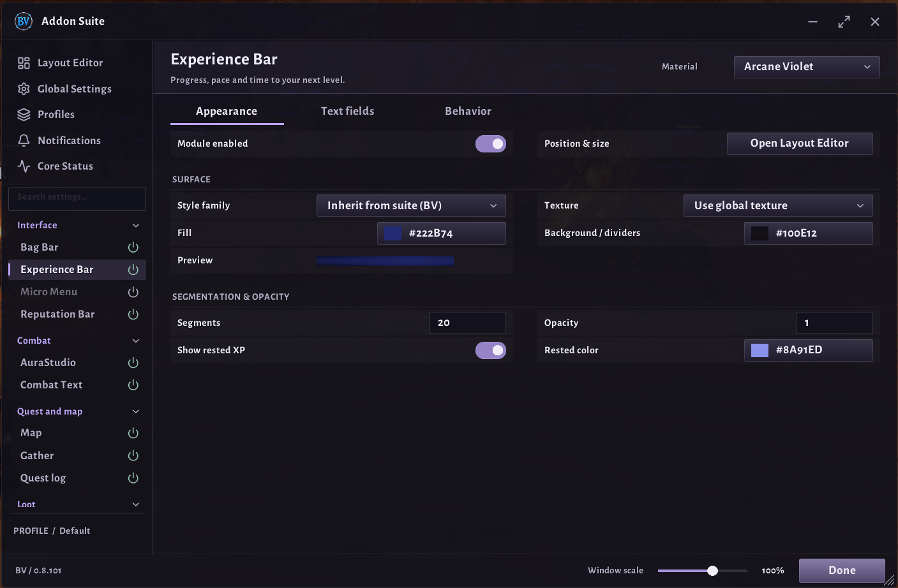
Task: Collapse the Combat section chevron
Action: click(x=135, y=341)
